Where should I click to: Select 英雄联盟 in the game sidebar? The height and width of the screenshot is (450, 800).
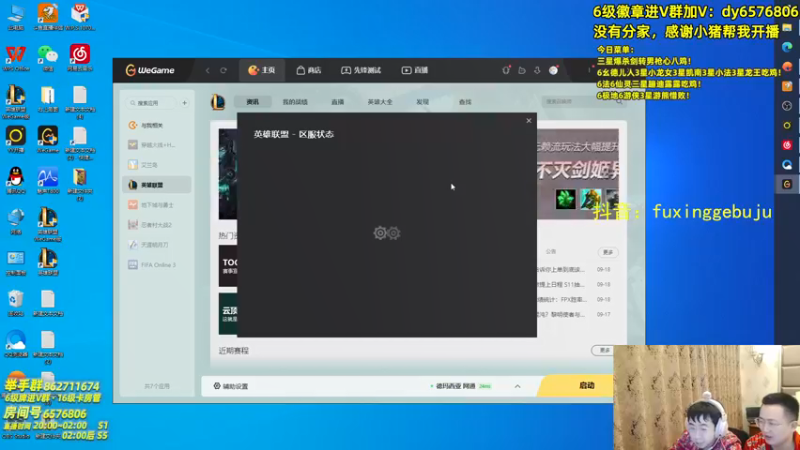[157, 185]
